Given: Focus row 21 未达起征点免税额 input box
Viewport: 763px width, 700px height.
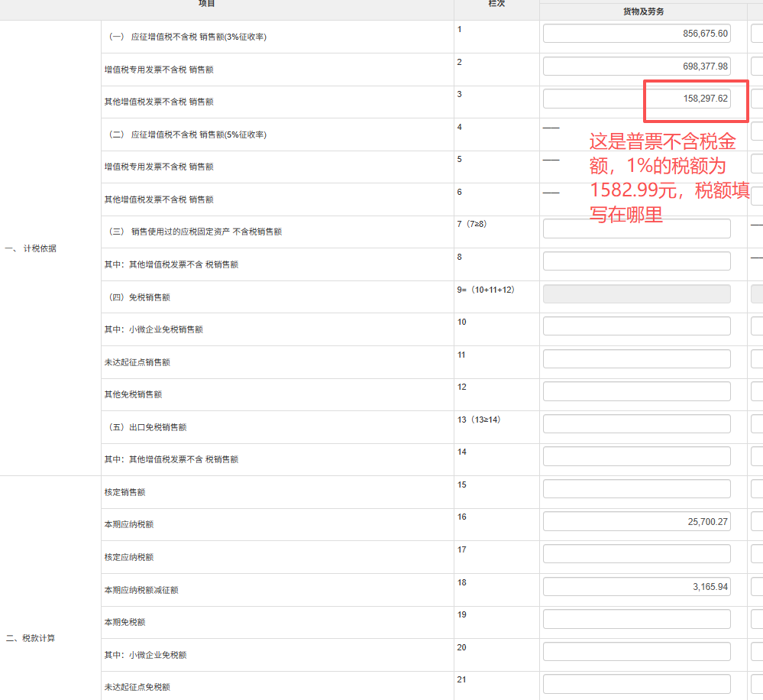Looking at the screenshot, I should pyautogui.click(x=636, y=684).
